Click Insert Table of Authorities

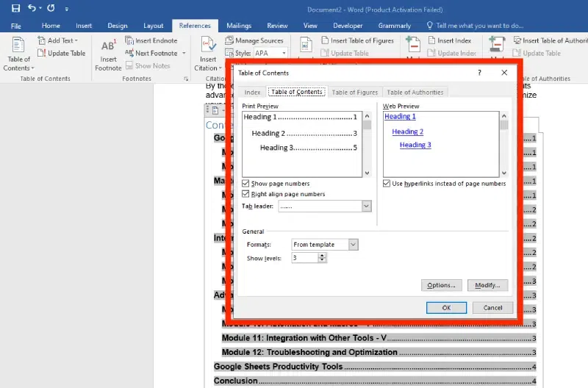550,40
